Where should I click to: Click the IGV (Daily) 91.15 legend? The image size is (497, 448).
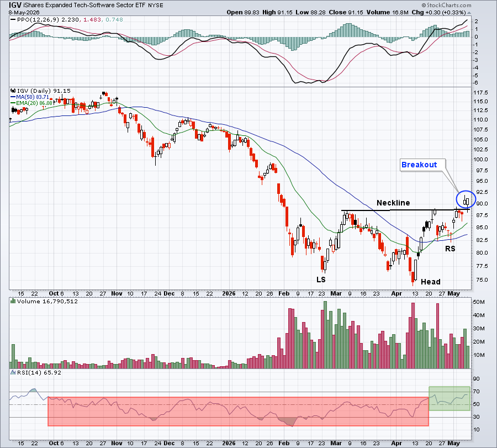44,91
